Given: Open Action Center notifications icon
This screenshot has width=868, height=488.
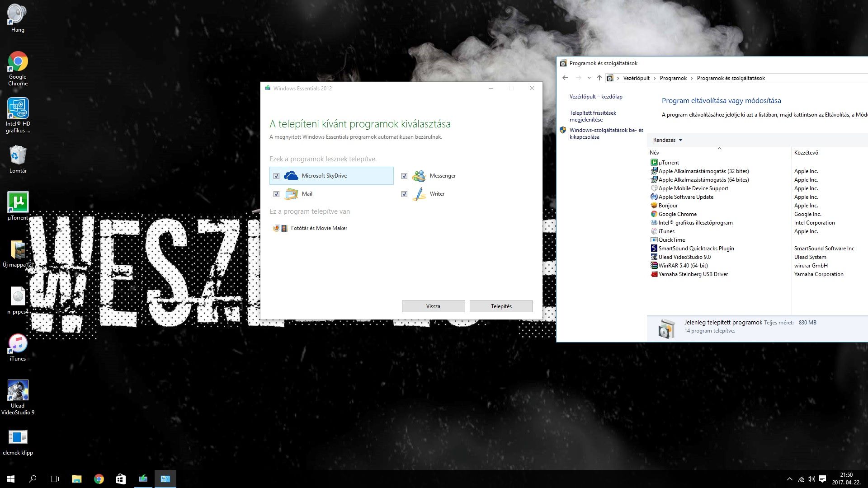Looking at the screenshot, I should (x=822, y=479).
